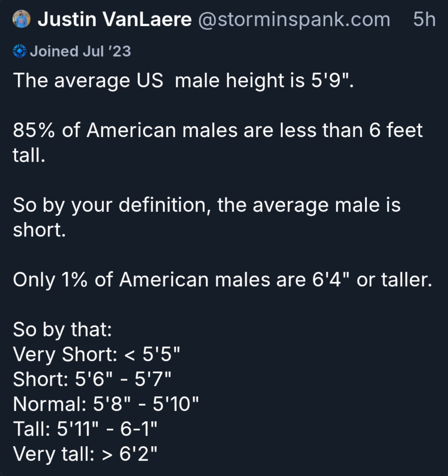Image resolution: width=448 pixels, height=476 pixels.
Task: Click the Very tall: > 6'2" line
Action: click(x=85, y=454)
